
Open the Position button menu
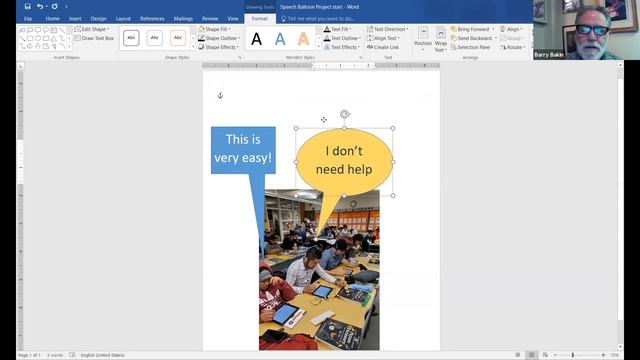point(423,39)
